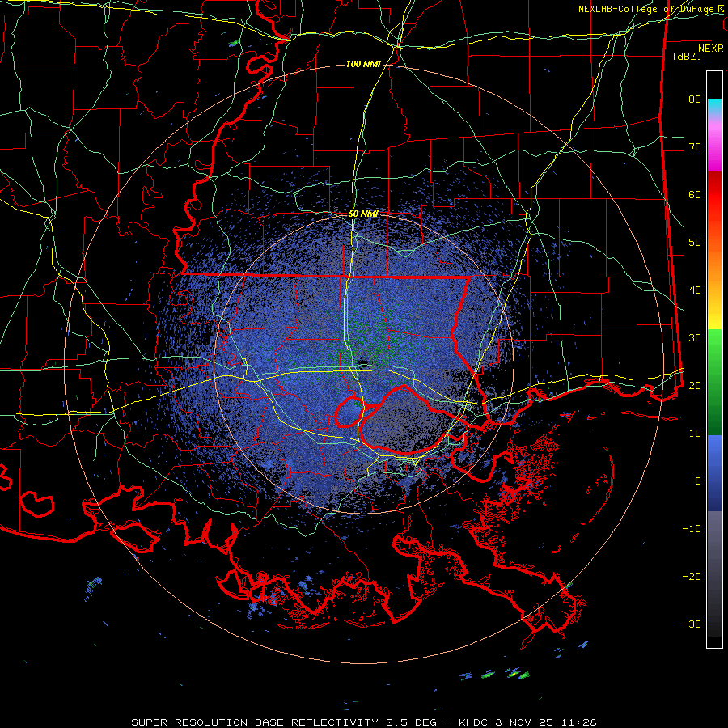Viewport: 728px width, 728px height.
Task: Click the 30 value on the dBZ scale
Action: pos(695,337)
